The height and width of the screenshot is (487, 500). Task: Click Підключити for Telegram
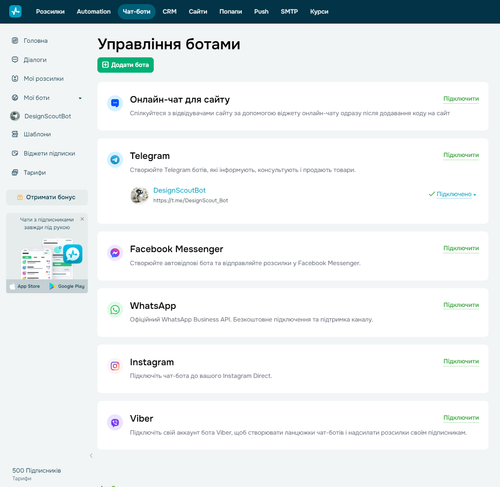[x=461, y=155]
